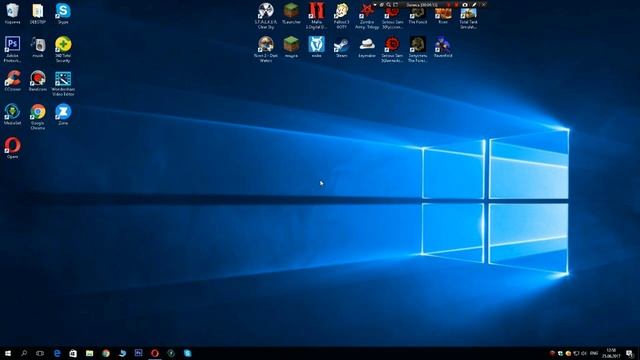This screenshot has height=360, width=640.
Task: Open File Explorer from the taskbar
Action: point(89,353)
